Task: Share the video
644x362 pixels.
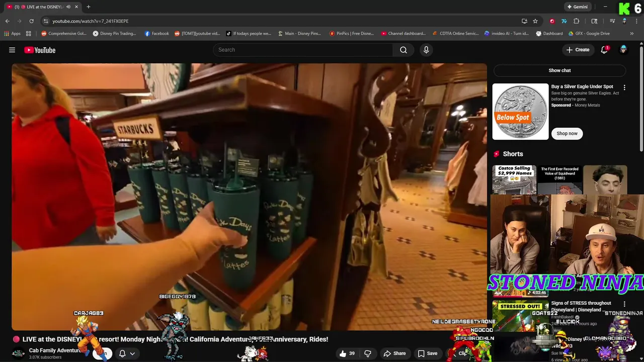Action: pyautogui.click(x=394, y=353)
